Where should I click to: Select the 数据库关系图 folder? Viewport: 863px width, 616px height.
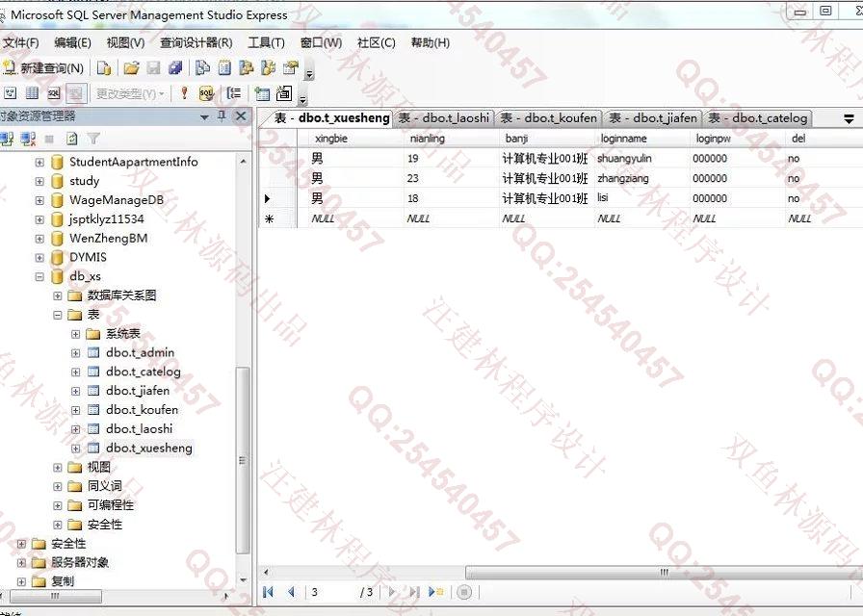pyautogui.click(x=121, y=295)
